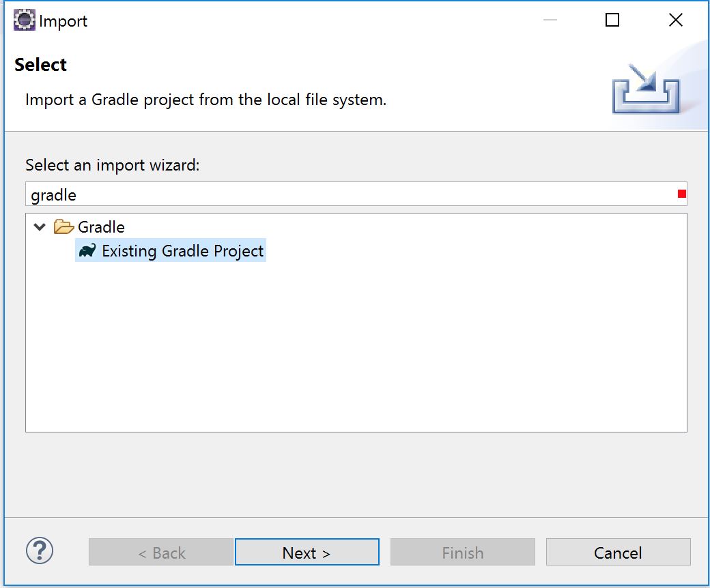Maximize the Import dialog window
The width and height of the screenshot is (710, 588).
[x=612, y=20]
